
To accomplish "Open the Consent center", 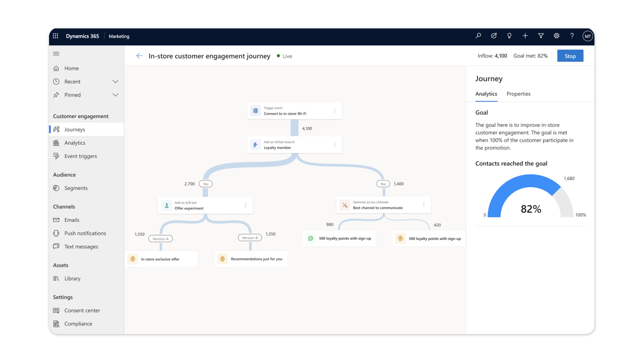I will point(82,310).
